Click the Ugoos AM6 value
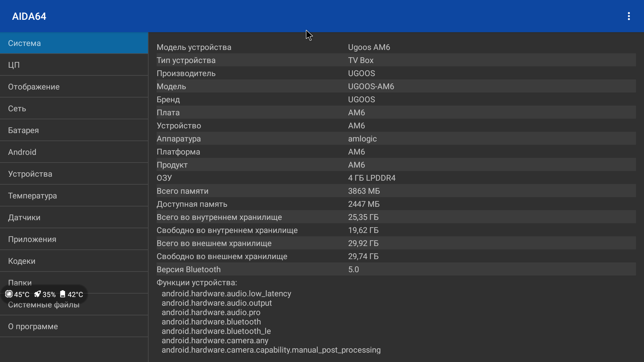The width and height of the screenshot is (644, 362). tap(369, 47)
